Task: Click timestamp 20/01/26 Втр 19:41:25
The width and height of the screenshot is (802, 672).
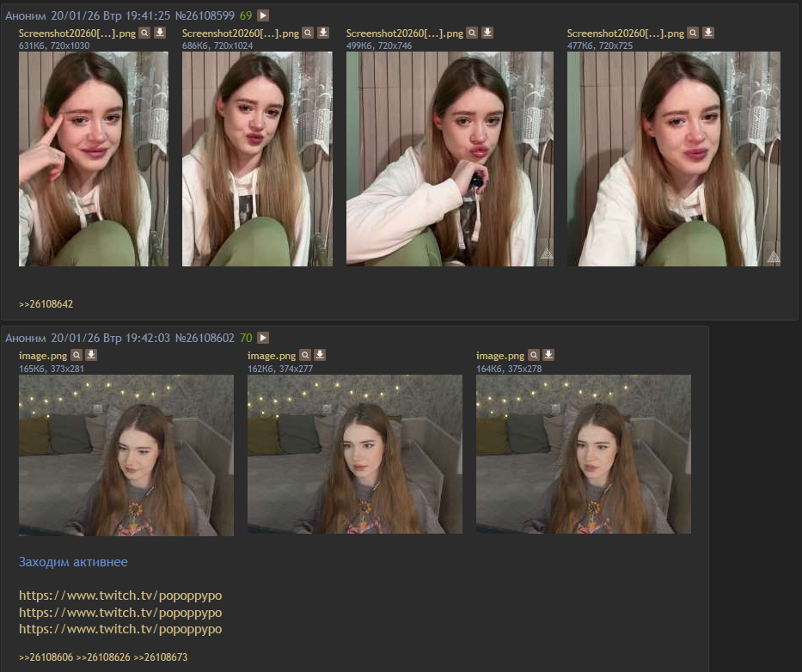Action: tap(111, 15)
